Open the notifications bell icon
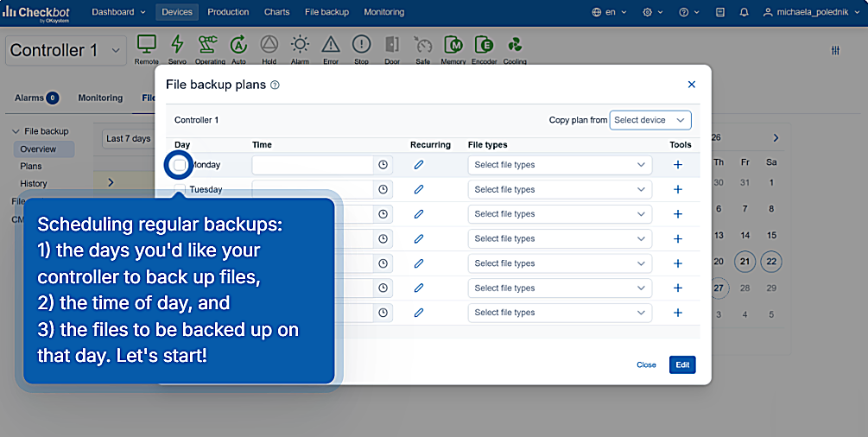The height and width of the screenshot is (437, 868). (744, 12)
